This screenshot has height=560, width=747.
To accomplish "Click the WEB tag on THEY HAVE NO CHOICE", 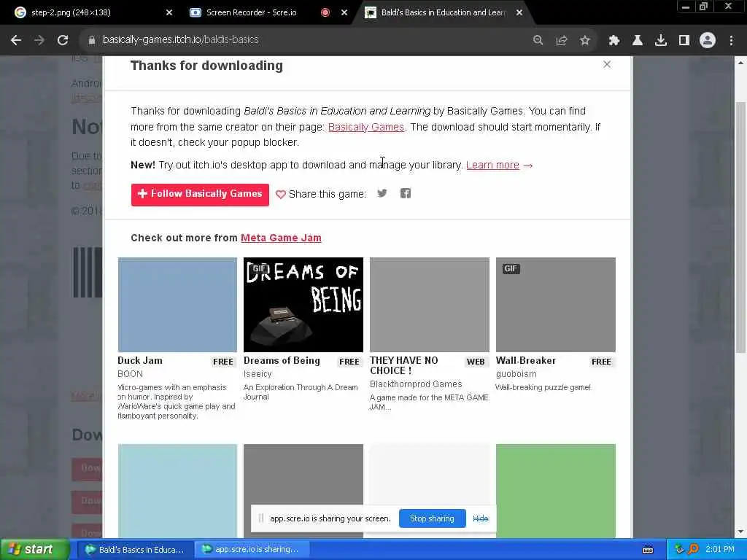I will point(476,362).
